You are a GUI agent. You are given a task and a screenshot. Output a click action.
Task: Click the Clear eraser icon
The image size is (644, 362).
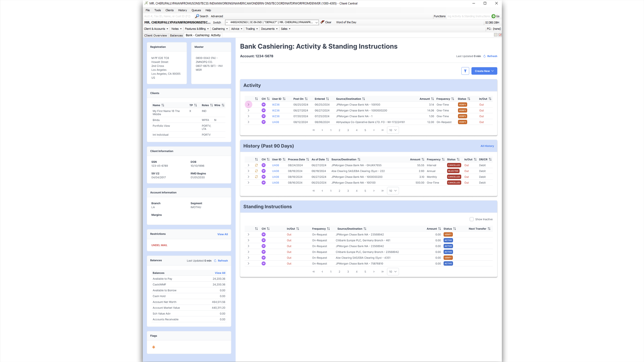point(322,22)
